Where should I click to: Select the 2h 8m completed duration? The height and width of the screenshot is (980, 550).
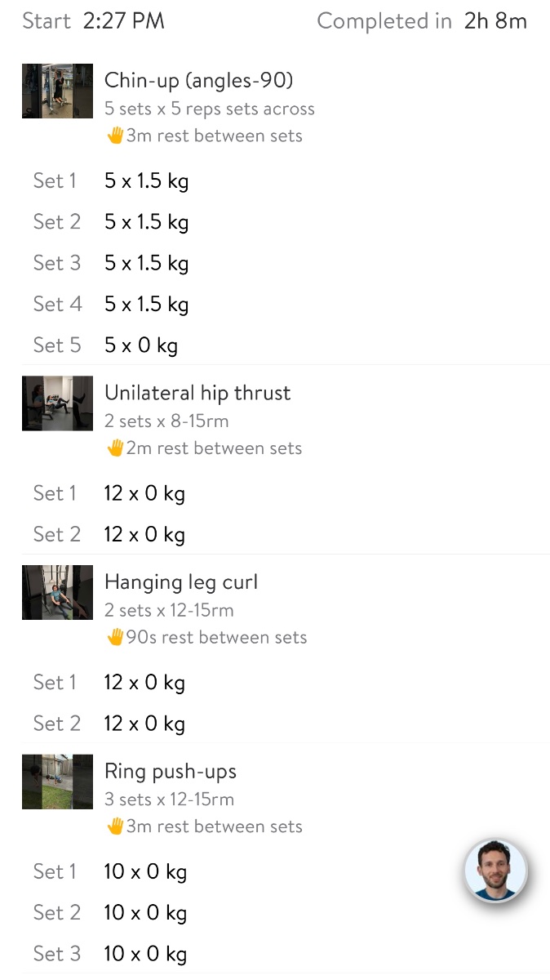click(x=495, y=21)
